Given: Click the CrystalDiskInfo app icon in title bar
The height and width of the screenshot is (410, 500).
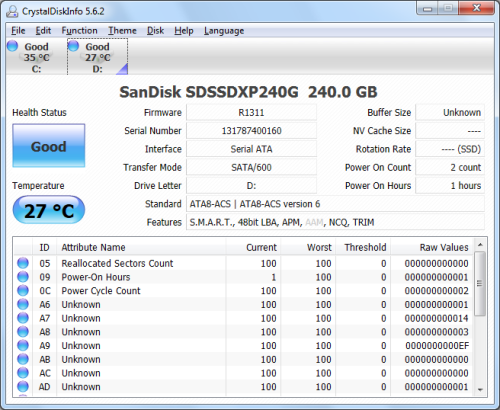Looking at the screenshot, I should click(12, 11).
